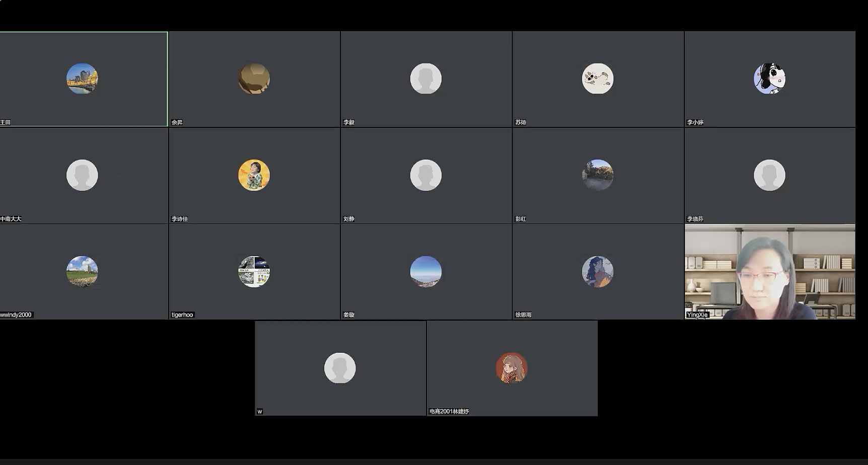Select YingXie's live video tile
Viewport: 868px width, 465px height.
tap(770, 272)
